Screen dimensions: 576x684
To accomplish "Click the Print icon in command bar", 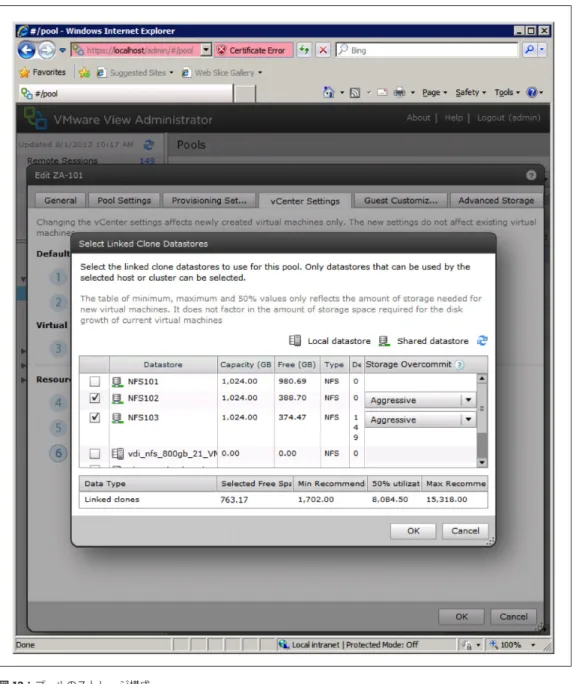I will click(399, 92).
